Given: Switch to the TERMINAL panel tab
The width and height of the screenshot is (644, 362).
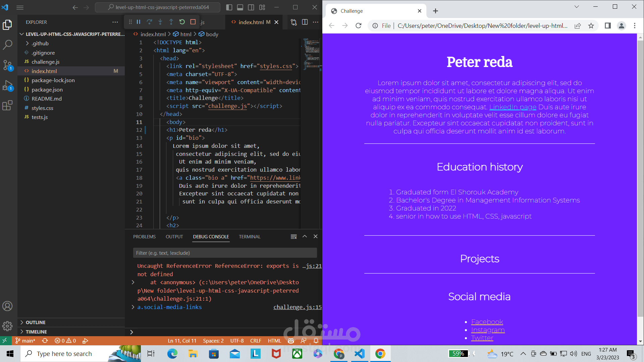Looking at the screenshot, I should (250, 237).
